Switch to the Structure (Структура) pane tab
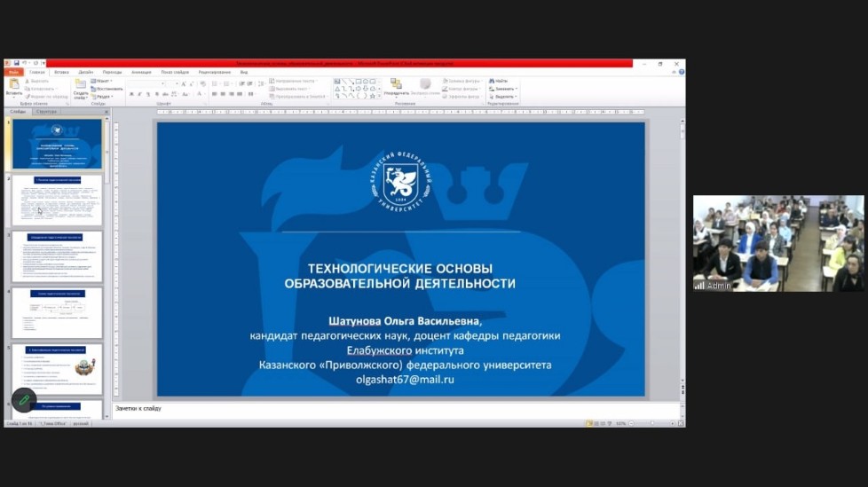868x487 pixels. point(47,112)
